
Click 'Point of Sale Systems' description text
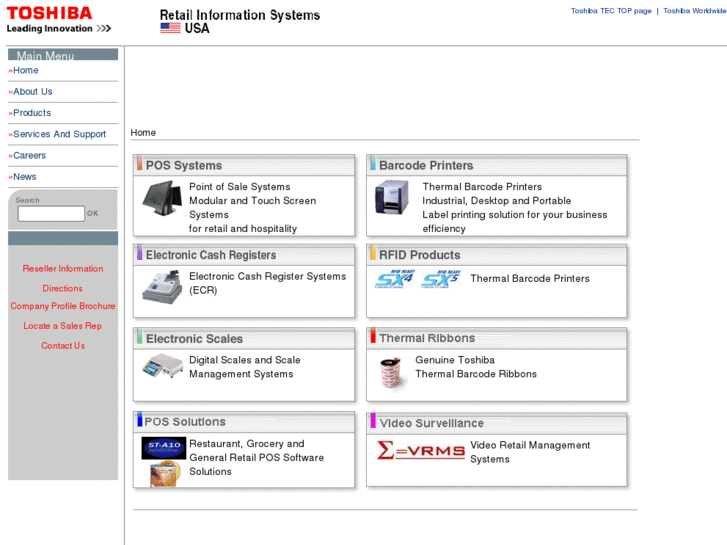240,187
